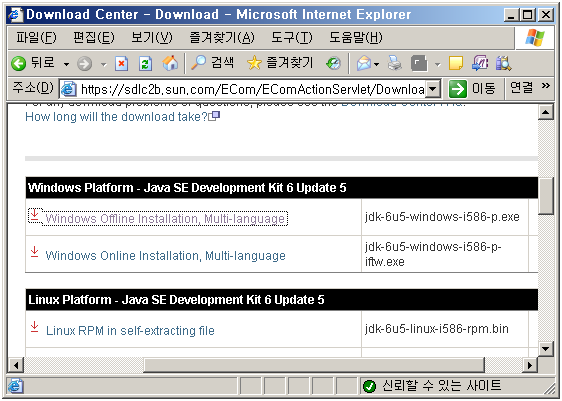This screenshot has height=401, width=562.
Task: Click the History clock icon in the toolbar
Action: pyautogui.click(x=333, y=64)
